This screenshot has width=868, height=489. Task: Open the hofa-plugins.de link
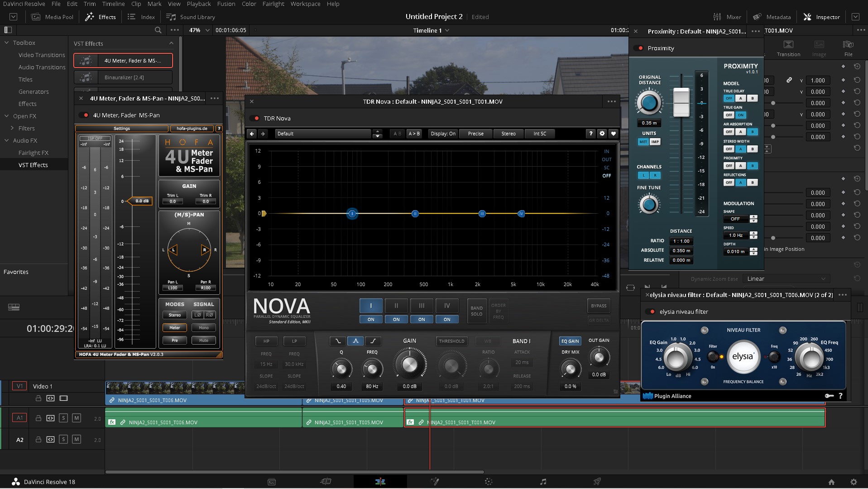192,128
